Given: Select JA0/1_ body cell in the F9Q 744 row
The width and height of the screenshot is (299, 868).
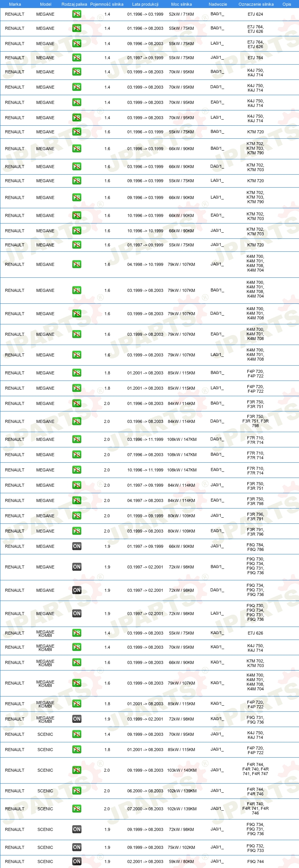Looking at the screenshot, I should tap(217, 861).
